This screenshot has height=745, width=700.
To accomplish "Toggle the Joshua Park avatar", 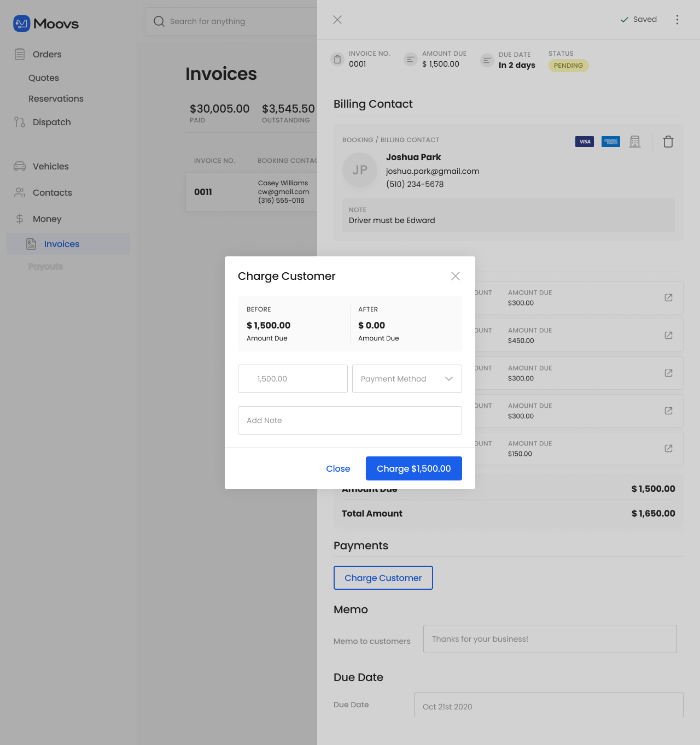I will click(359, 170).
